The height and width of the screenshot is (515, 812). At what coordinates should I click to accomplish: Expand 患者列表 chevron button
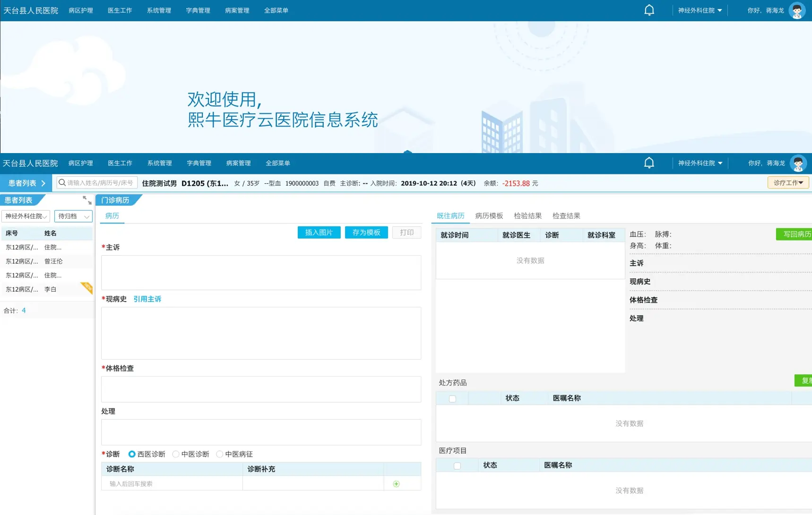coord(26,183)
